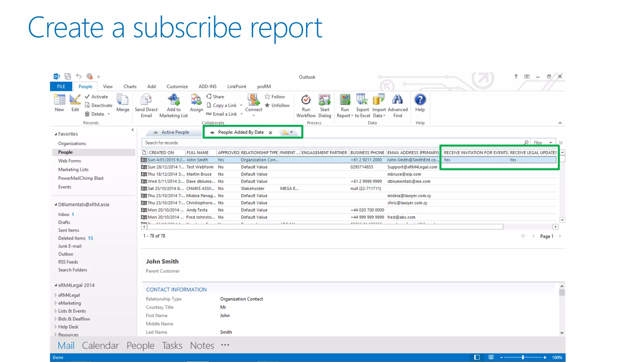Open the Deleted Items folder

point(72,238)
